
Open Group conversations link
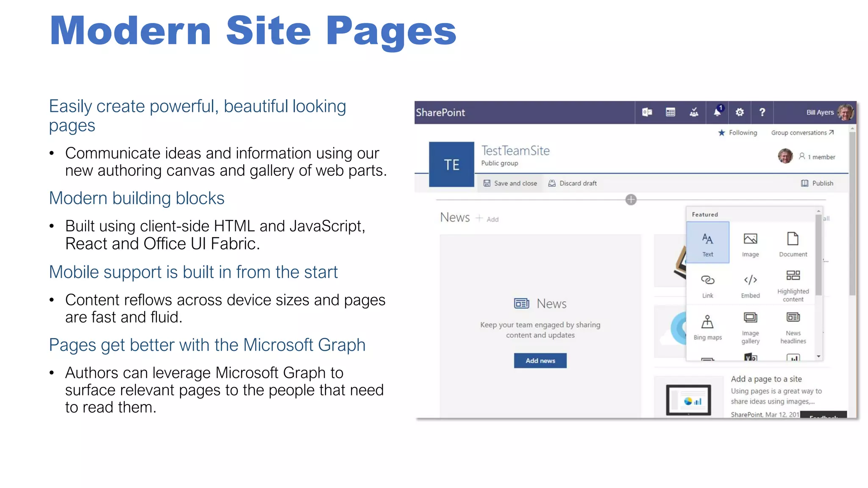pyautogui.click(x=802, y=133)
